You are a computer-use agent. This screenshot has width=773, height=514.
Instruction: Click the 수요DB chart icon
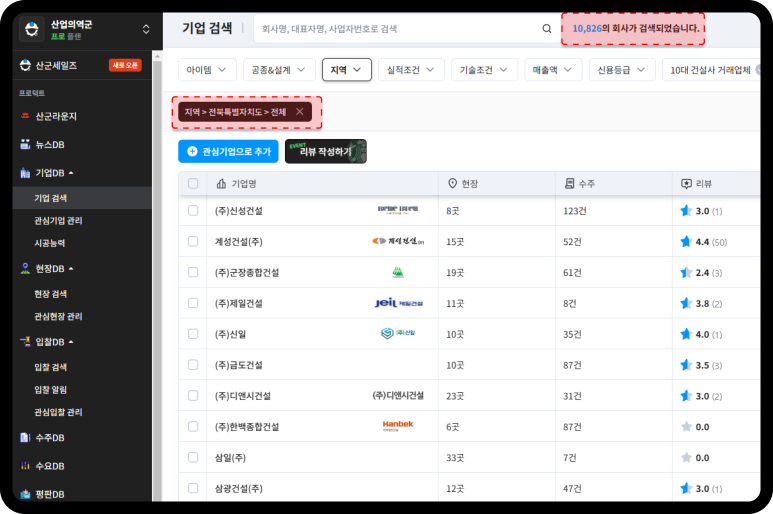[25, 466]
